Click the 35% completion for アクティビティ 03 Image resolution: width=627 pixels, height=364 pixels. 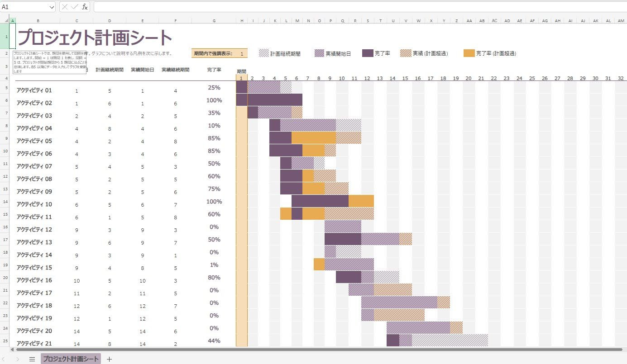(x=214, y=113)
